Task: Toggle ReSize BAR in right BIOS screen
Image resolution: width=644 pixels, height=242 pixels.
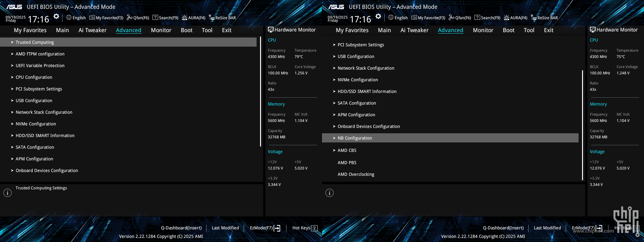Action: tap(544, 18)
